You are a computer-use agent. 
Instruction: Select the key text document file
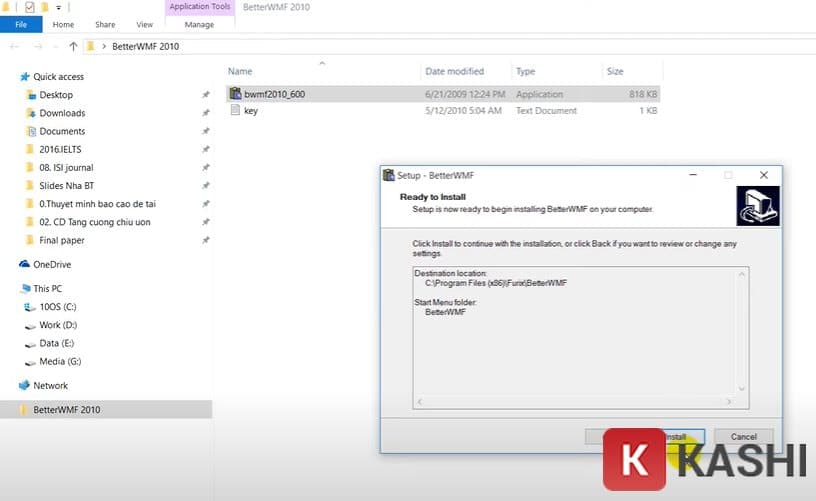443,110
